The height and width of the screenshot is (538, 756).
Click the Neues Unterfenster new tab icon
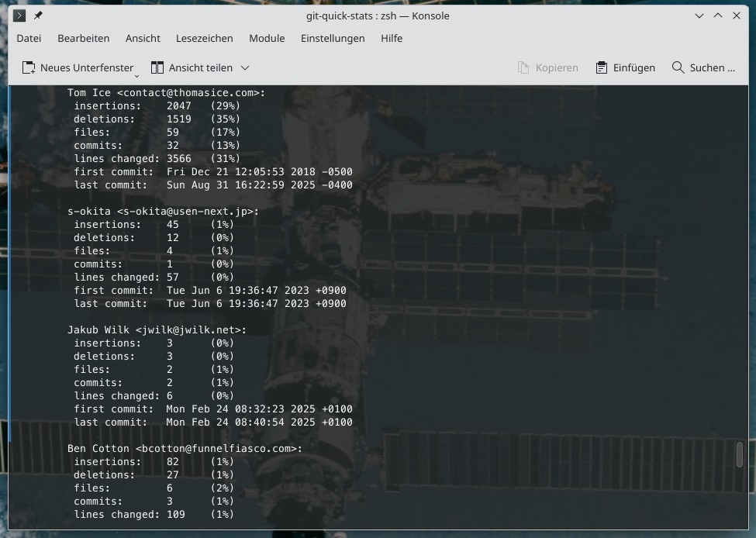point(29,67)
